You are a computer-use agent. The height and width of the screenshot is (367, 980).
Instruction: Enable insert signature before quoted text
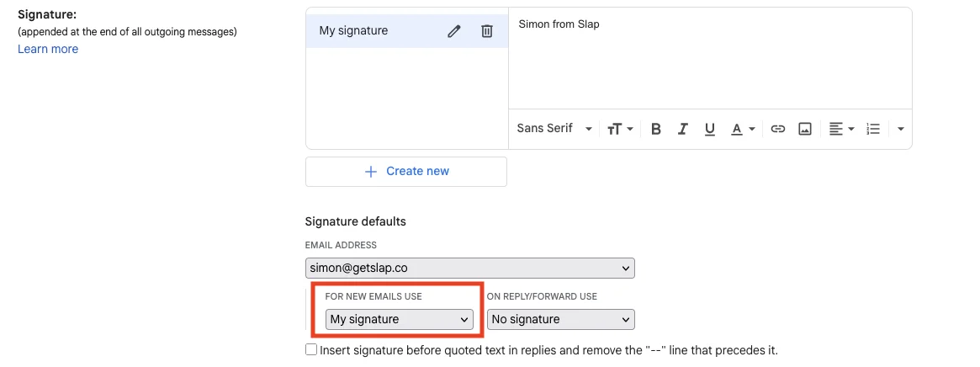tap(311, 349)
